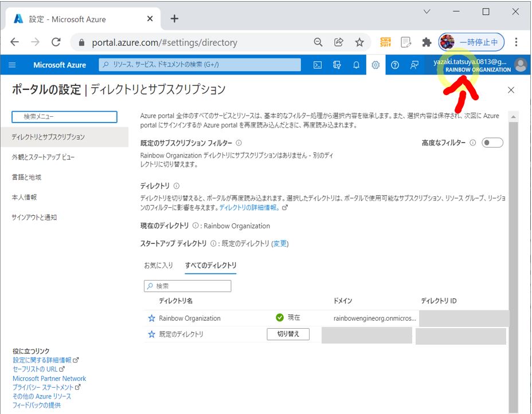
Task: Open その他の Azure リソース link
Action: click(42, 396)
